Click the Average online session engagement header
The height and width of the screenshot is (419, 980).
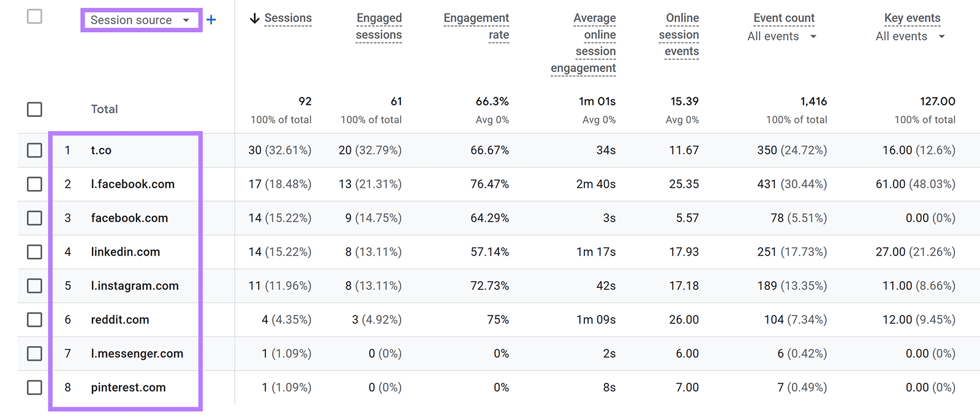583,43
